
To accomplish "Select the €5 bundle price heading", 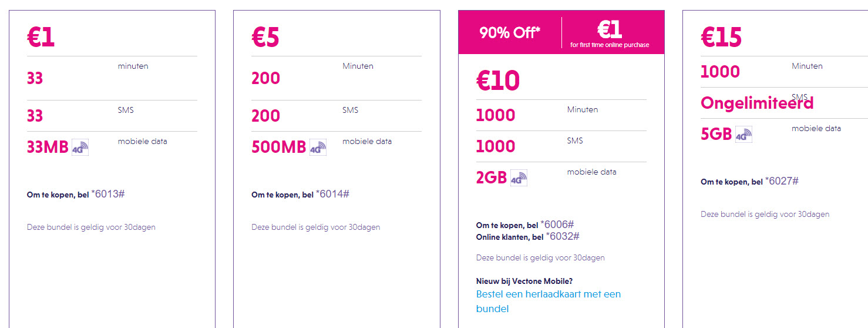I will pyautogui.click(x=265, y=38).
